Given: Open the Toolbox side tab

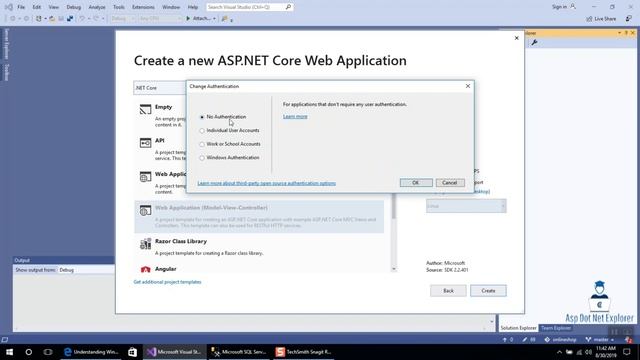Looking at the screenshot, I should tap(6, 72).
